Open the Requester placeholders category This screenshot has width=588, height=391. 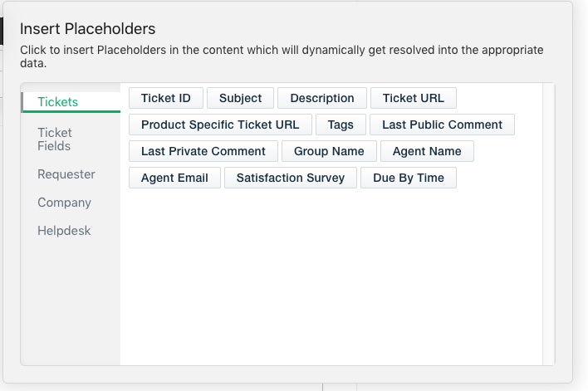[x=66, y=174]
